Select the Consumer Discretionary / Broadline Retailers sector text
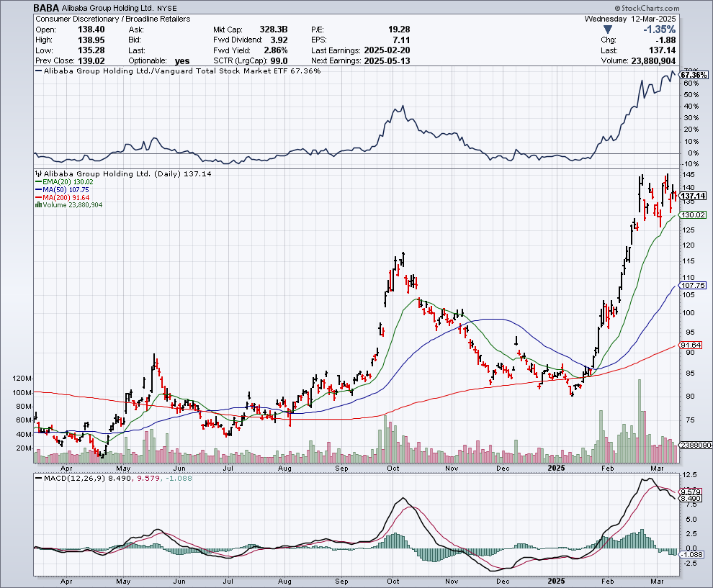The height and width of the screenshot is (588, 713). tap(113, 19)
